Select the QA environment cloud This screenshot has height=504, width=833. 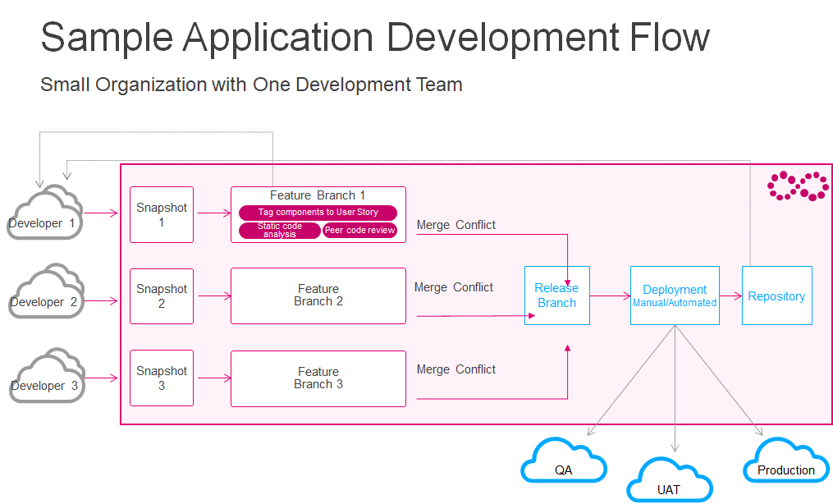click(x=564, y=460)
